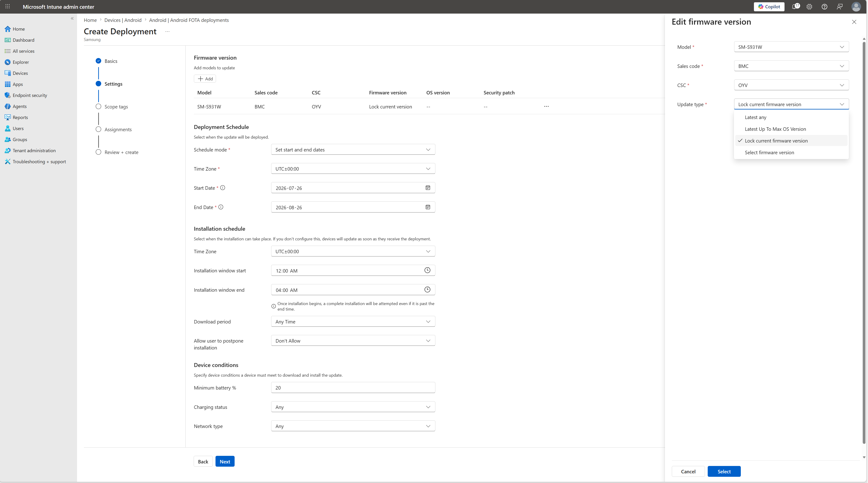Click the Agents icon in sidebar

(x=7, y=106)
